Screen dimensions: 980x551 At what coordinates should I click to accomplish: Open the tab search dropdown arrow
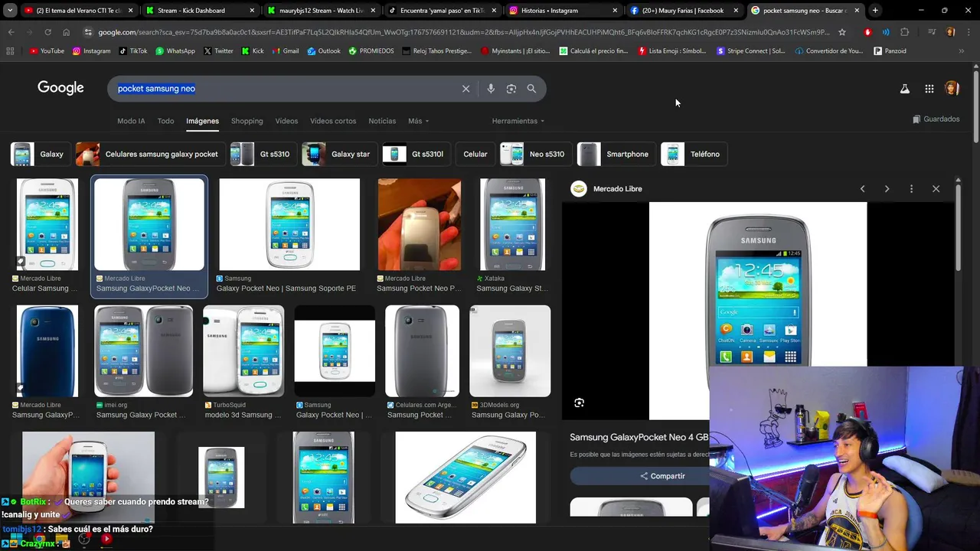click(10, 11)
